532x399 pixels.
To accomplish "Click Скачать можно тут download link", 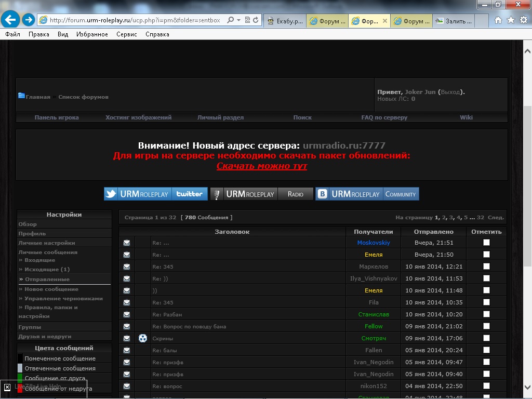I will 262,166.
